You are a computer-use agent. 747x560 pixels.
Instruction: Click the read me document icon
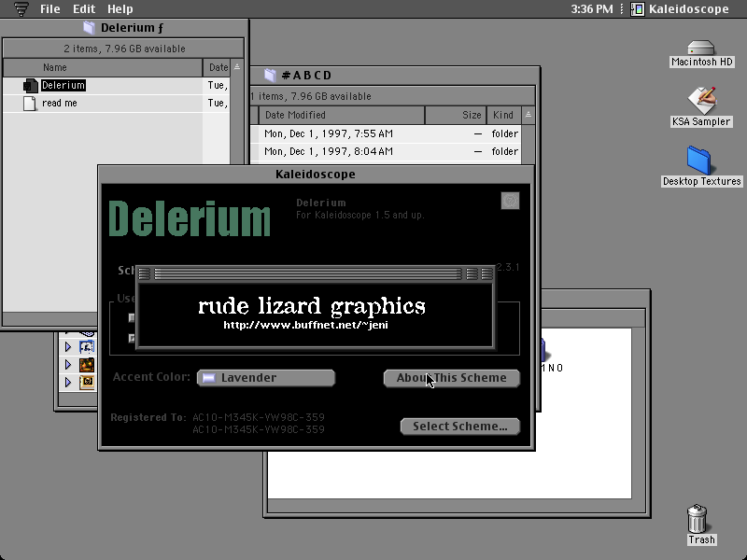point(30,104)
